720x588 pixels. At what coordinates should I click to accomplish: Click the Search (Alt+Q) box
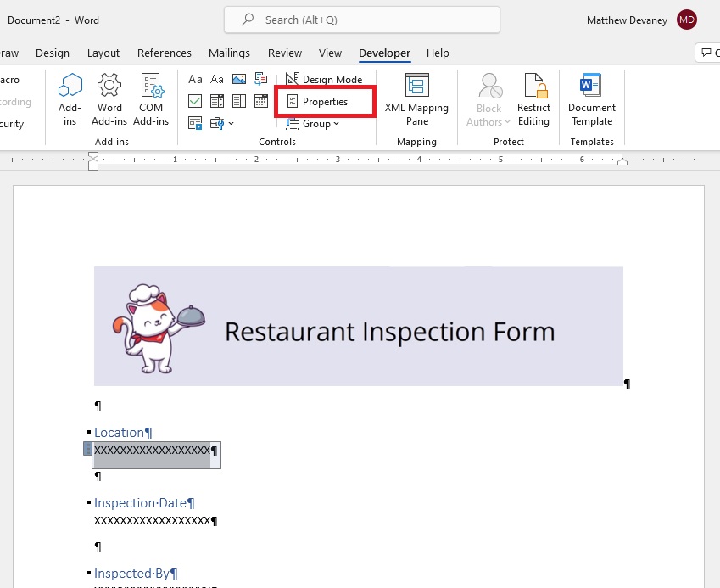click(362, 20)
